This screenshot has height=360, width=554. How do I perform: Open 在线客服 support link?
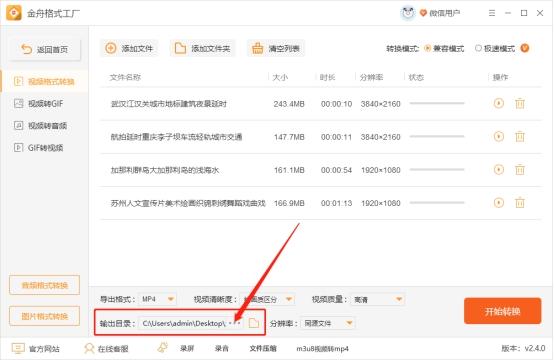tap(113, 349)
